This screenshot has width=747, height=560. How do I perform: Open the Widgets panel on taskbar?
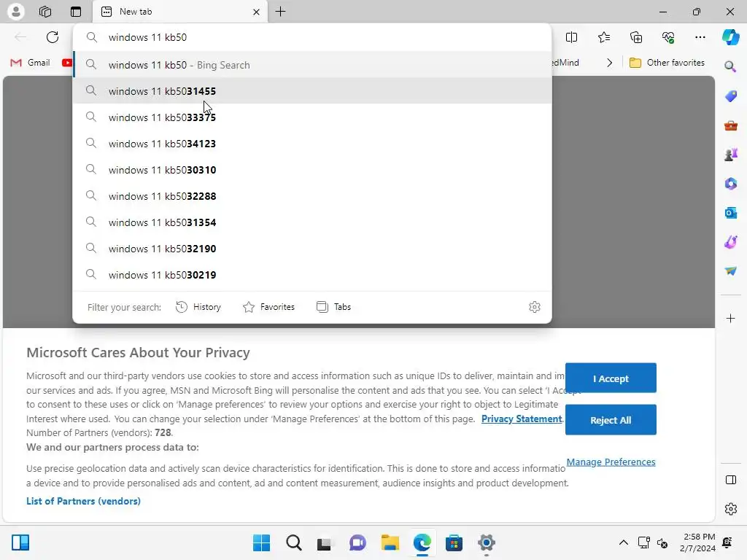[x=20, y=542]
